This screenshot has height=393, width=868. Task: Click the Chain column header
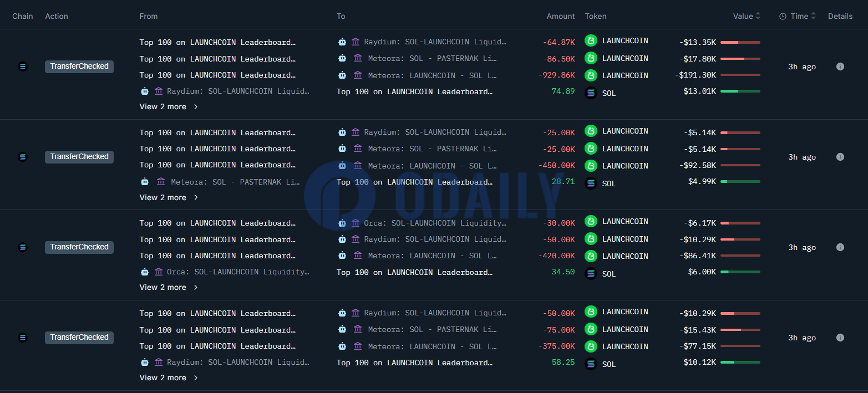coord(23,16)
